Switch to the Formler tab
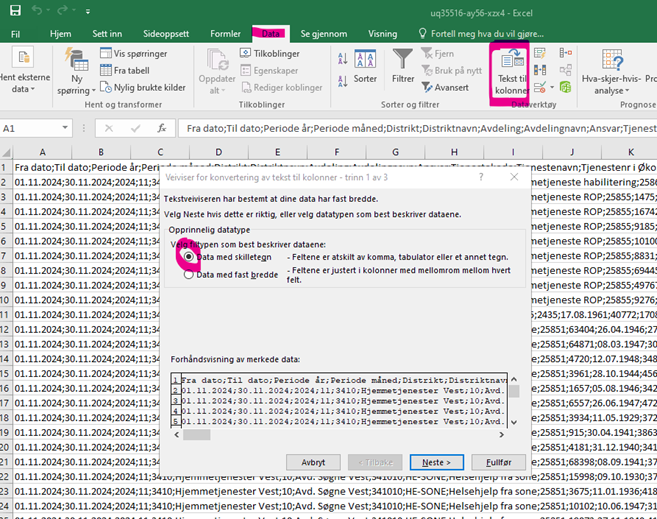657x519 pixels. click(x=225, y=34)
